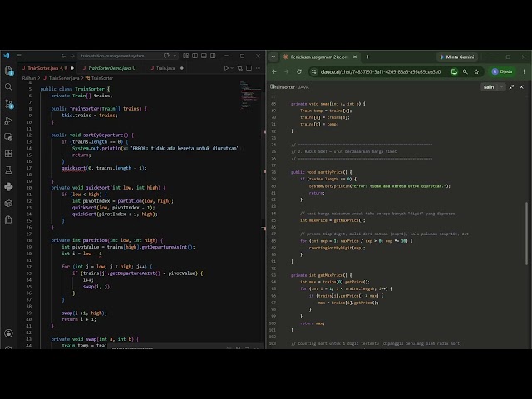Image resolution: width=532 pixels, height=399 pixels.
Task: Expand the Salin button dropdown arrow
Action: [x=501, y=87]
